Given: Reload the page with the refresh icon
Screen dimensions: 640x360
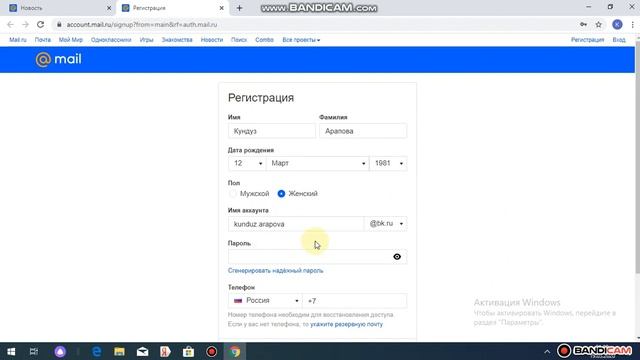Looking at the screenshot, I should pos(40,24).
